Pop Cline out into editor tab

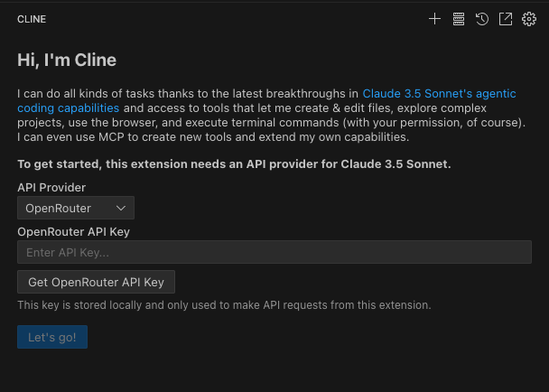[x=506, y=18]
